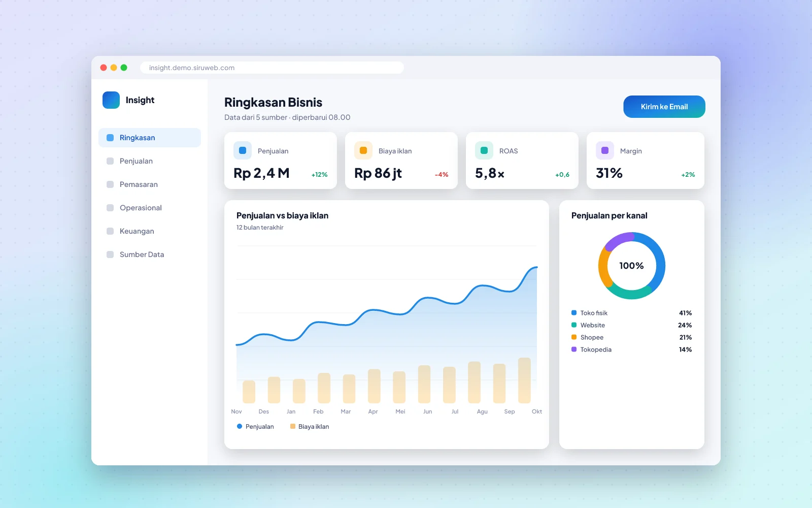812x508 pixels.
Task: Click the purple Margin card icon
Action: pos(605,150)
